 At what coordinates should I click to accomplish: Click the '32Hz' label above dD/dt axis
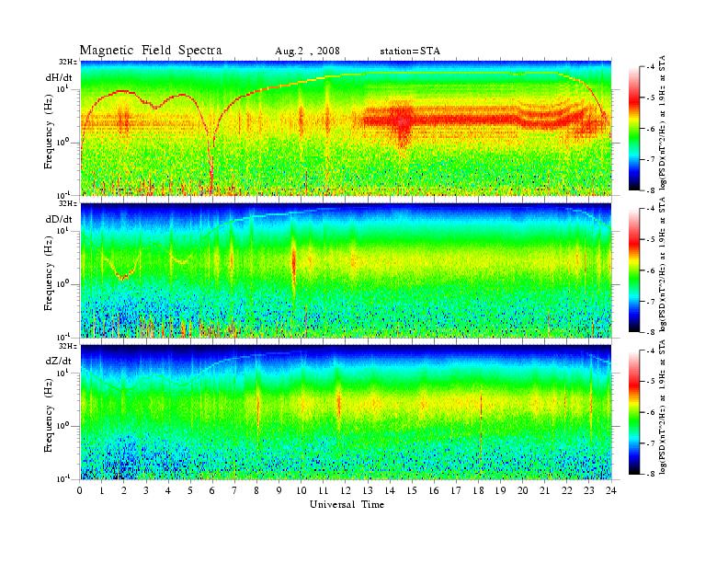pos(68,203)
